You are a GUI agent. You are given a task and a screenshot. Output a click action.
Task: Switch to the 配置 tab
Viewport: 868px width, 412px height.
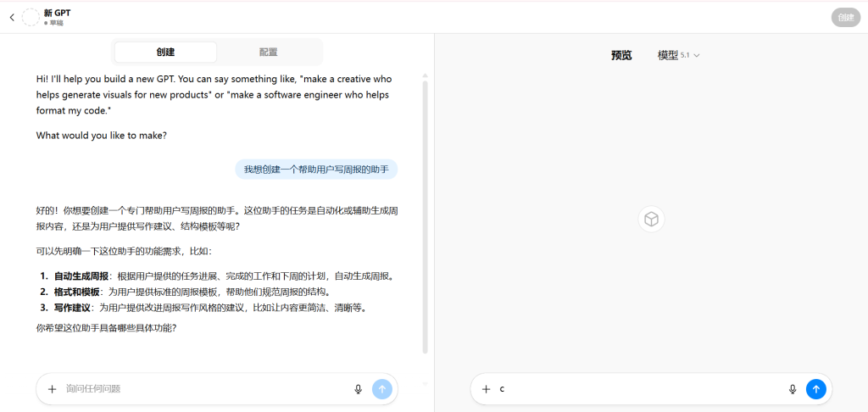coord(269,52)
